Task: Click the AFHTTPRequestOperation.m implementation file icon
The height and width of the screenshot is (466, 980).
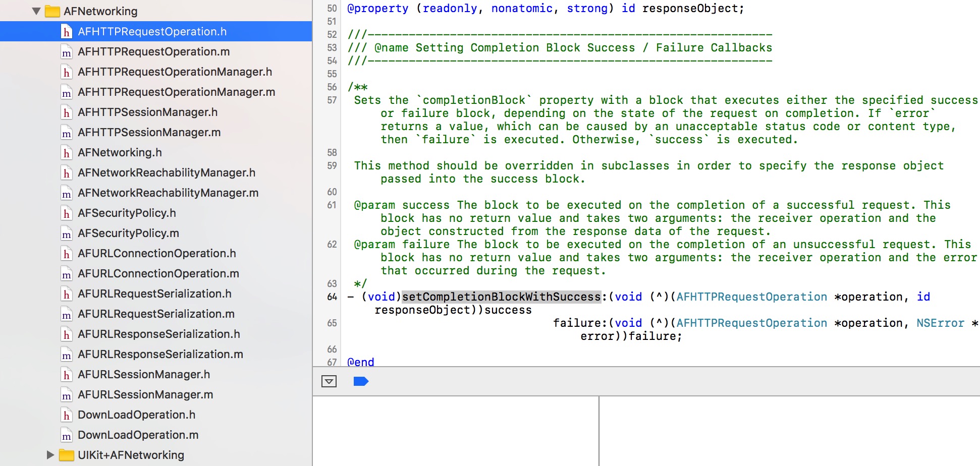Action: click(66, 52)
